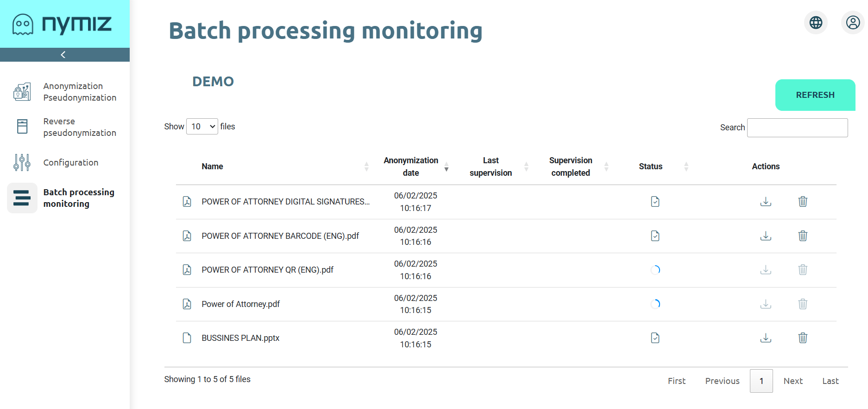
Task: Sort table by Anonymization date
Action: [x=411, y=166]
